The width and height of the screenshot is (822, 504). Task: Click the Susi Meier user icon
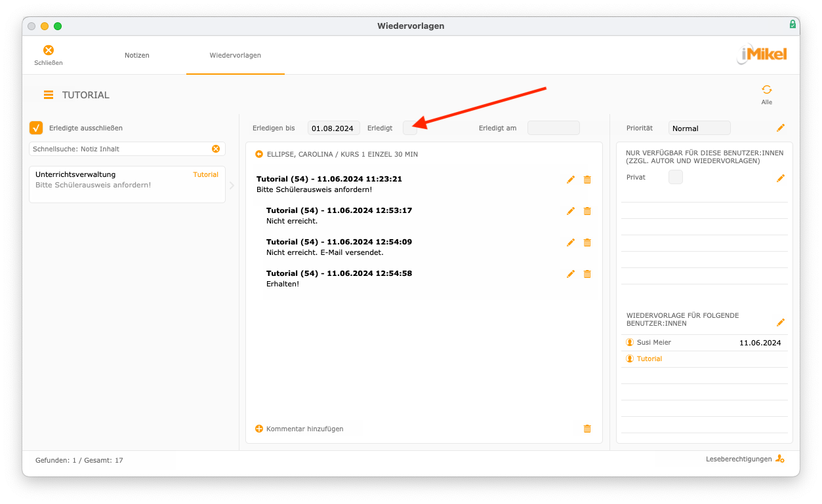click(630, 343)
